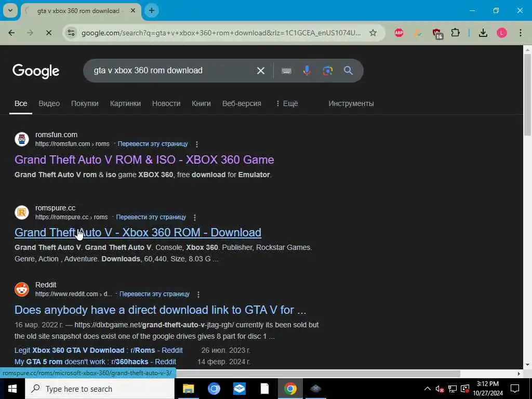Start a voice search
This screenshot has height=399, width=532.
click(307, 71)
